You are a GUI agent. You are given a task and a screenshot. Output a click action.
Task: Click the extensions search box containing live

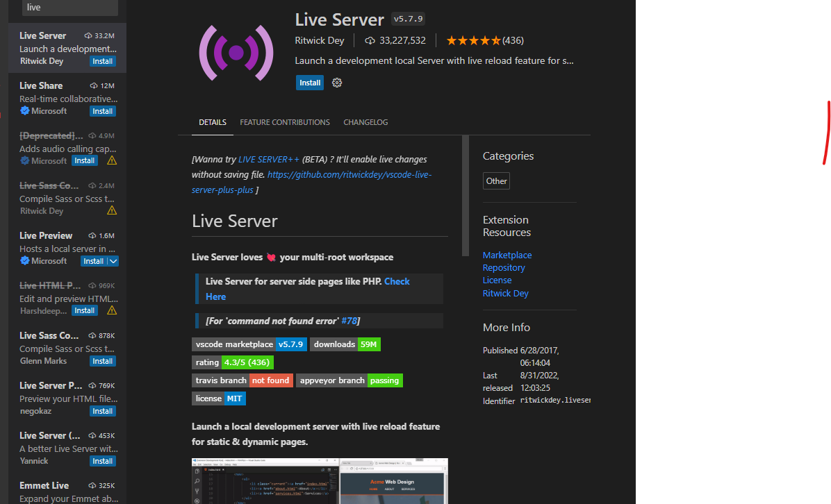click(70, 8)
